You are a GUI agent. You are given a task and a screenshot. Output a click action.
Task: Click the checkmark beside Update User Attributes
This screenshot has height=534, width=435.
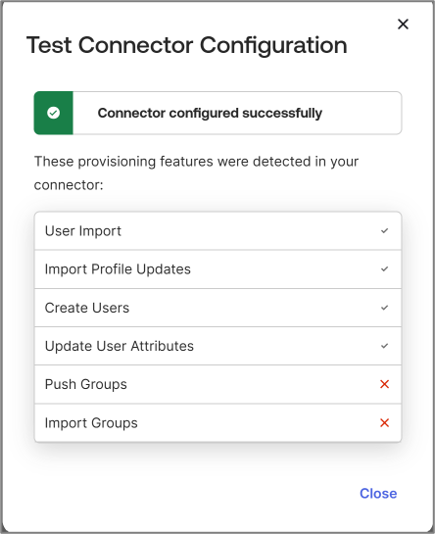tap(385, 346)
